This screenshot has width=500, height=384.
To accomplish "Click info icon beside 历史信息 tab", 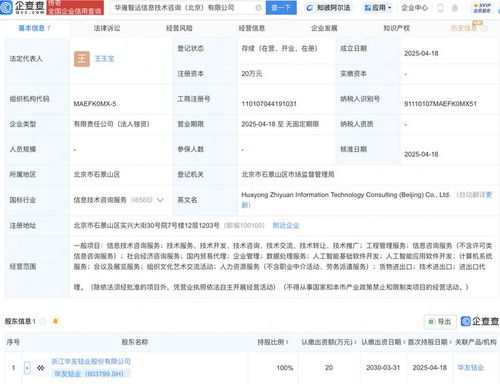I will [484, 29].
